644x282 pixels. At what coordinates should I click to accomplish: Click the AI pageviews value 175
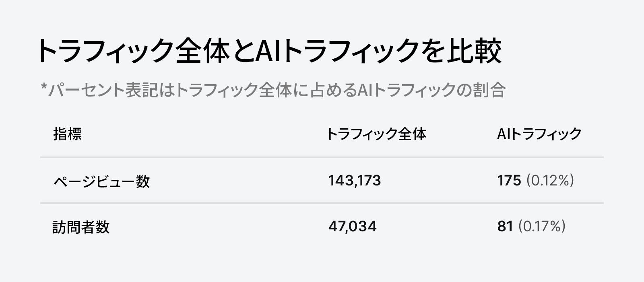point(509,181)
